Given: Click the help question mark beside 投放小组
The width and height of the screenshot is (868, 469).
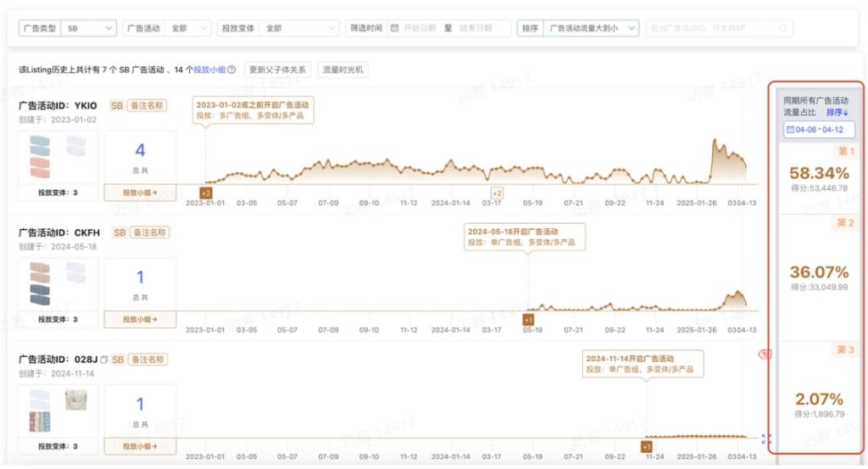Looking at the screenshot, I should 231,70.
